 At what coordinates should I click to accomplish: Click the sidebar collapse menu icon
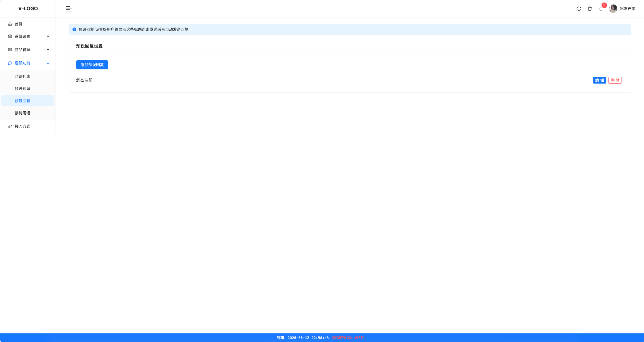click(x=69, y=9)
